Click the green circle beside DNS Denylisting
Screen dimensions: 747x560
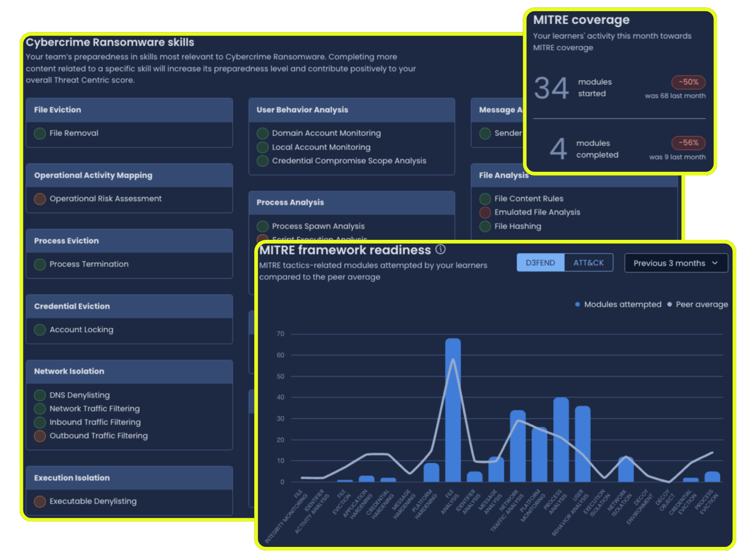40,395
